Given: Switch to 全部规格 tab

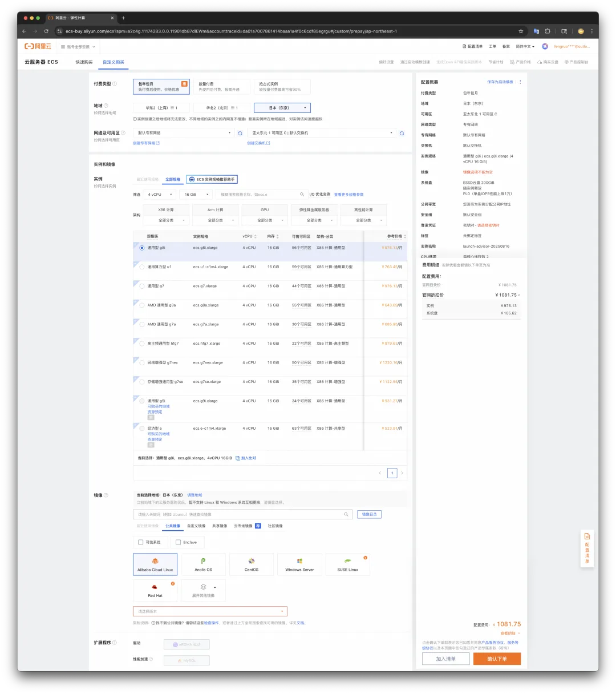Looking at the screenshot, I should 173,179.
